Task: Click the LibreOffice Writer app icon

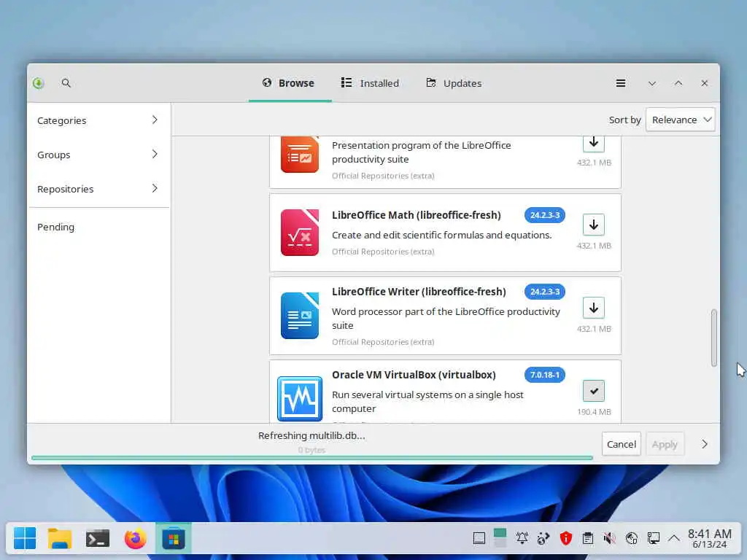Action: tap(300, 316)
